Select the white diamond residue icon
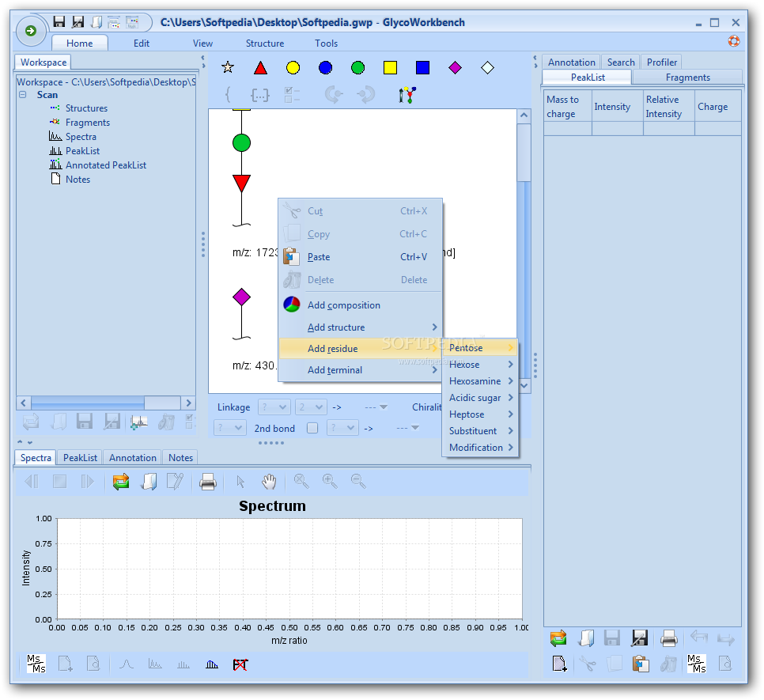This screenshot has width=764, height=700. (x=487, y=68)
